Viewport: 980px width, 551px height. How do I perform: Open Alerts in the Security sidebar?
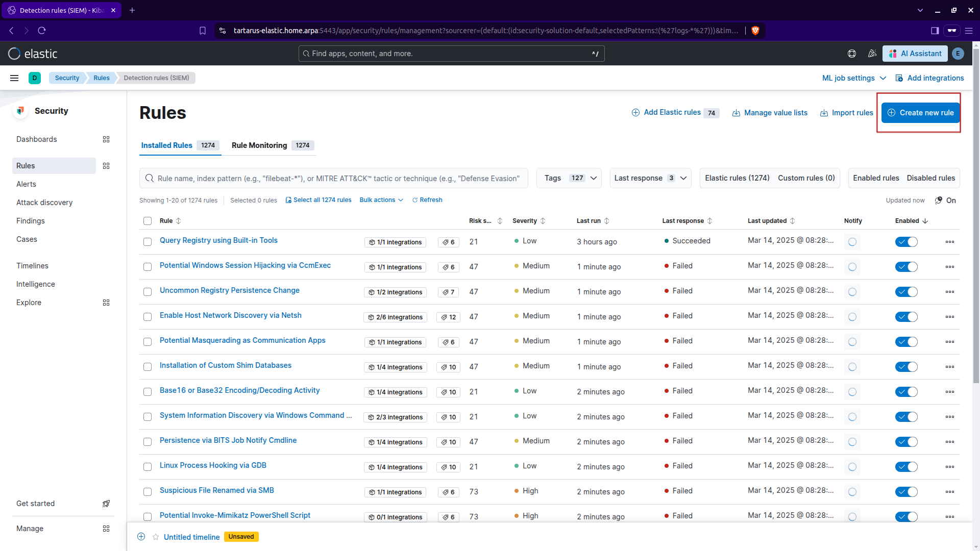pyautogui.click(x=26, y=184)
